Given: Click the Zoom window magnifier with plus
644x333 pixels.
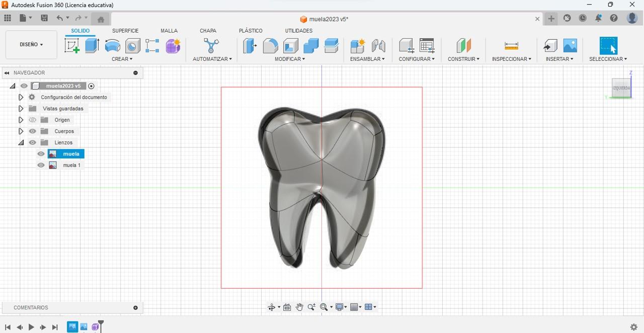Looking at the screenshot, I should [311, 307].
